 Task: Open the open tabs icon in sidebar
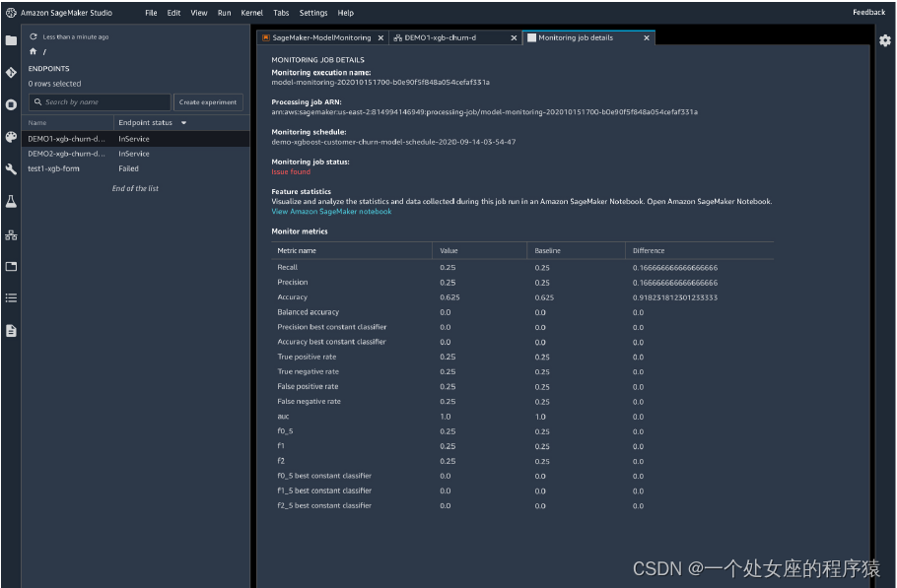point(11,266)
